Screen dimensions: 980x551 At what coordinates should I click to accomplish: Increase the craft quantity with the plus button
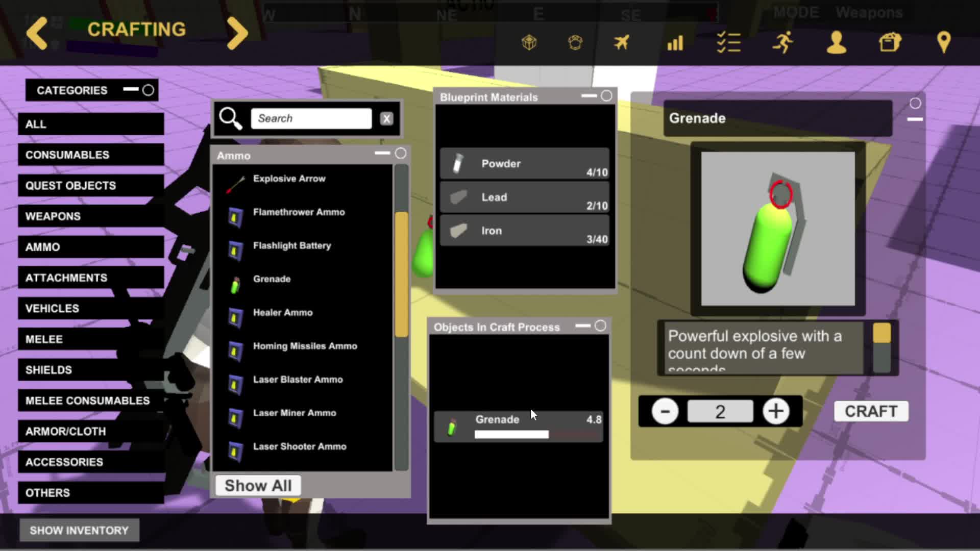pyautogui.click(x=776, y=411)
